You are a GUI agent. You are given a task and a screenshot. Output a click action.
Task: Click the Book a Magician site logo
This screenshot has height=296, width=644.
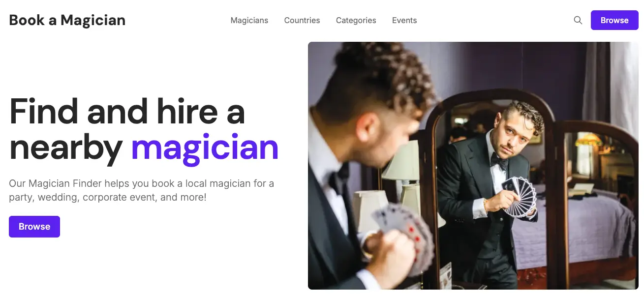(x=67, y=20)
